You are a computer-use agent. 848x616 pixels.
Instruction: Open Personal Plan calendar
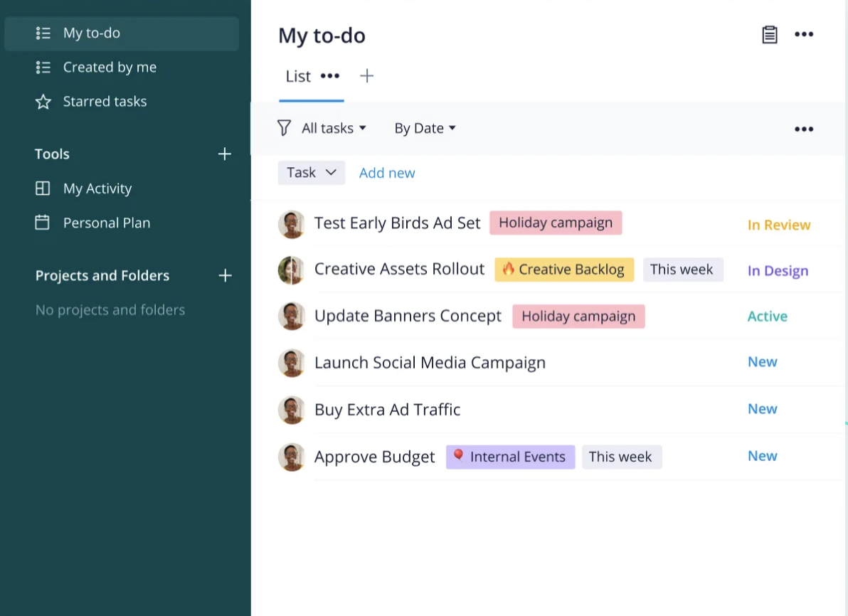click(107, 223)
